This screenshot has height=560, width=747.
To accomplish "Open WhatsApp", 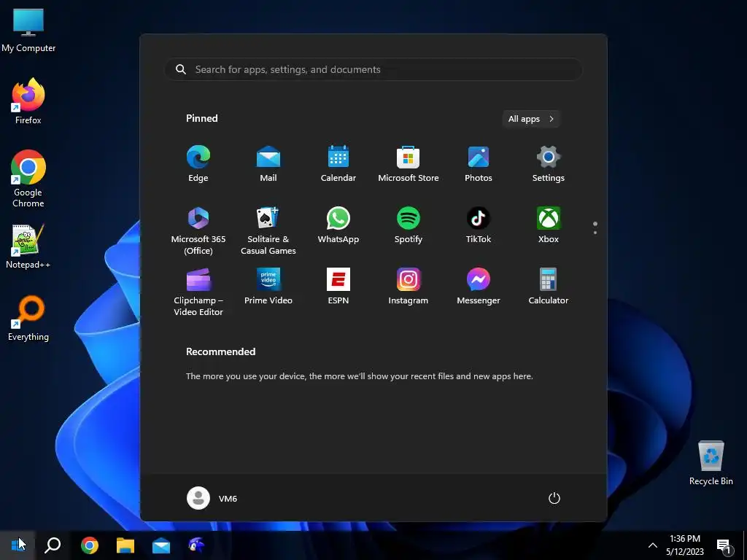I will [338, 225].
